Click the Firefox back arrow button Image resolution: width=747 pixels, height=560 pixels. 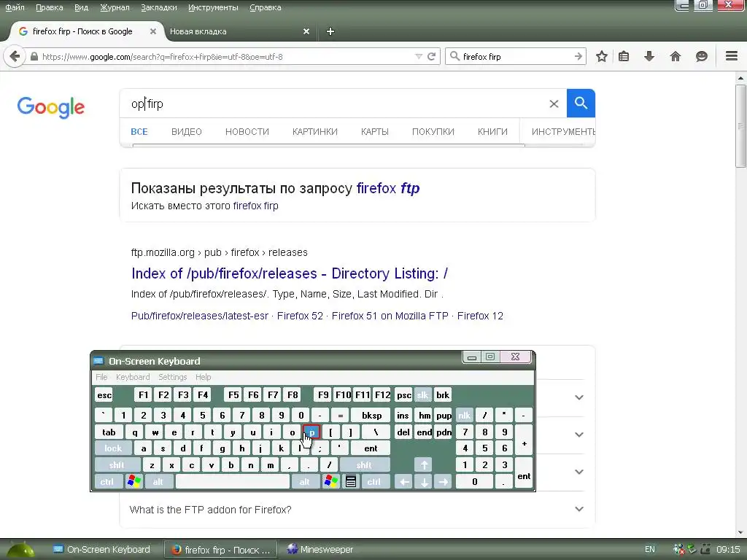click(15, 57)
